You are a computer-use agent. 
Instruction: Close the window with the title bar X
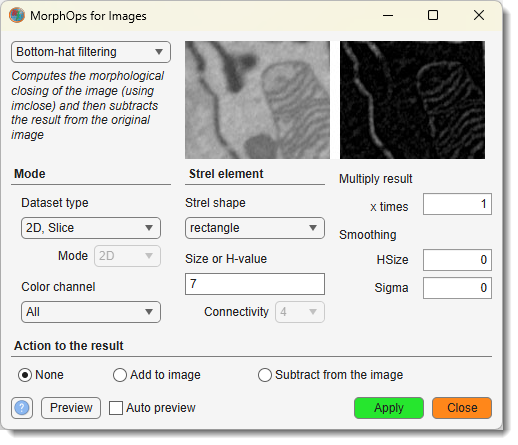479,15
